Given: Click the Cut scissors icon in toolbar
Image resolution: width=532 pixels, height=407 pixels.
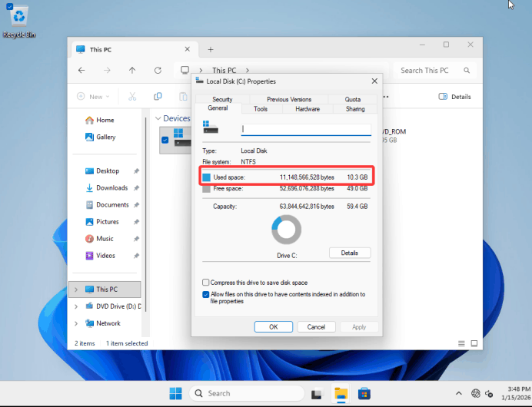Looking at the screenshot, I should pyautogui.click(x=132, y=97).
